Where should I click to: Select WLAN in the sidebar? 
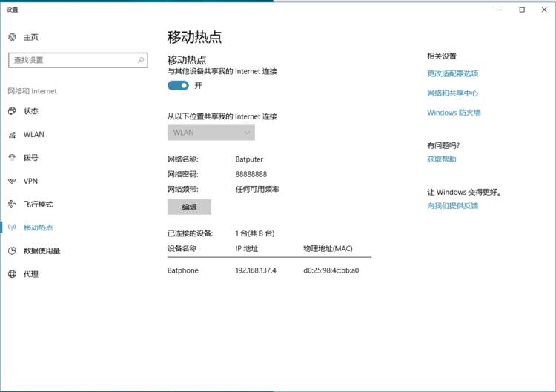[33, 134]
